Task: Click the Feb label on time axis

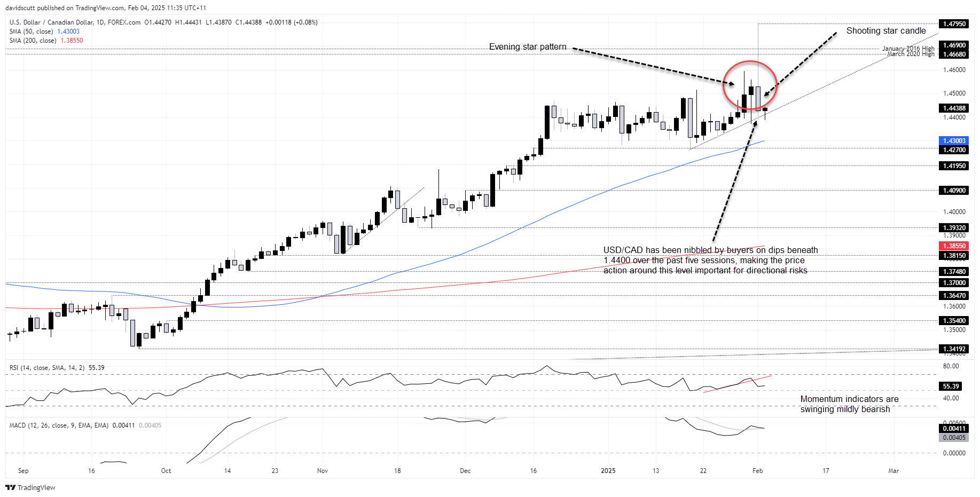Action: 757,471
